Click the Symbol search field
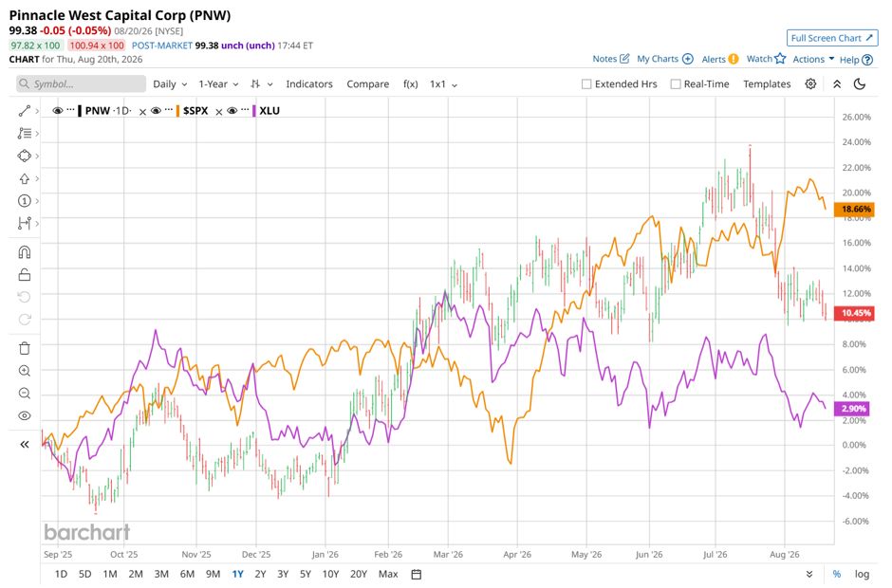 click(81, 84)
